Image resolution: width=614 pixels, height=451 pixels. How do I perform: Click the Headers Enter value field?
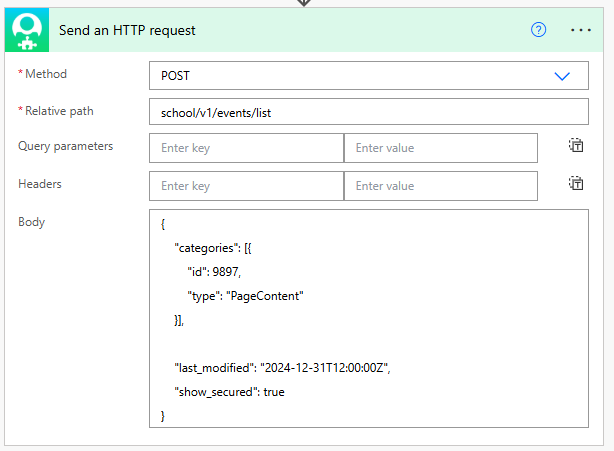(440, 186)
